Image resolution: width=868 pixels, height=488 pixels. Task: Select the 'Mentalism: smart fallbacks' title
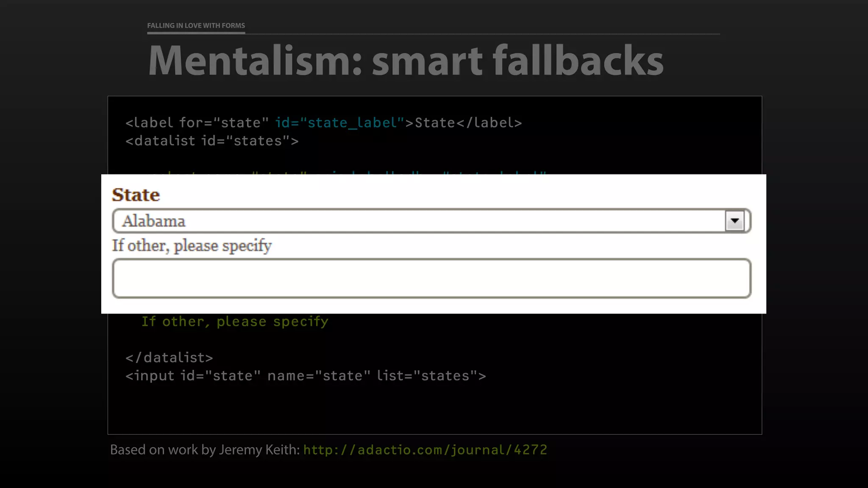[406, 61]
